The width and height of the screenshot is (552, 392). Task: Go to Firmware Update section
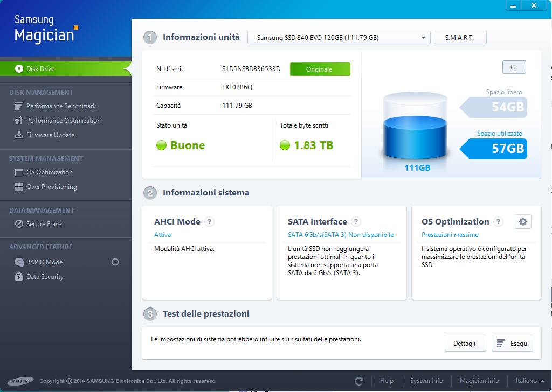click(x=50, y=135)
